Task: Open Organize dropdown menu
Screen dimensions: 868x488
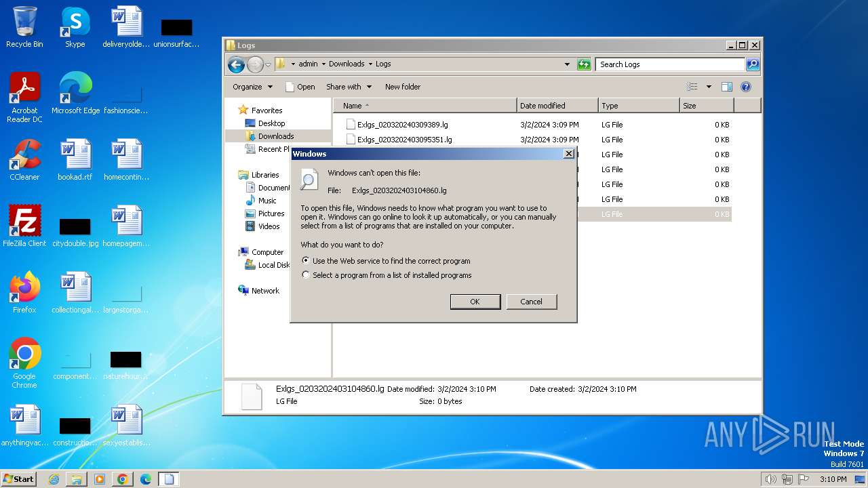Action: pyautogui.click(x=252, y=87)
